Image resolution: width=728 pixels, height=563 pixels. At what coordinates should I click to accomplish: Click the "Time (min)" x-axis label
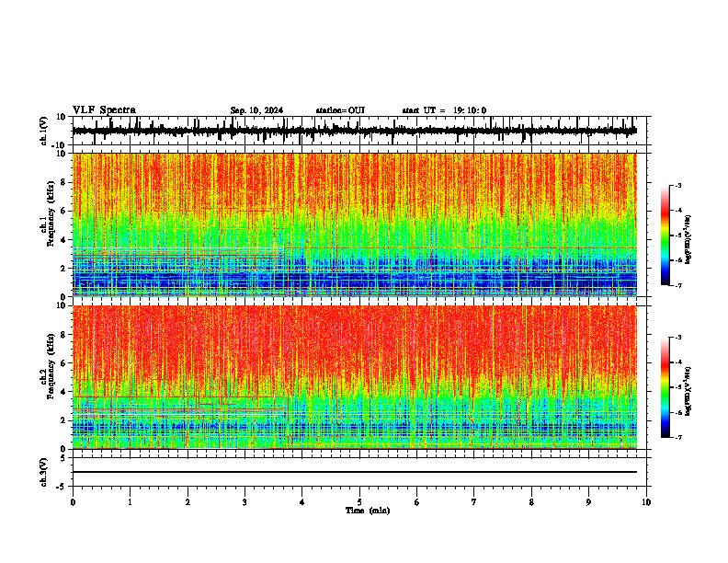pyautogui.click(x=368, y=511)
